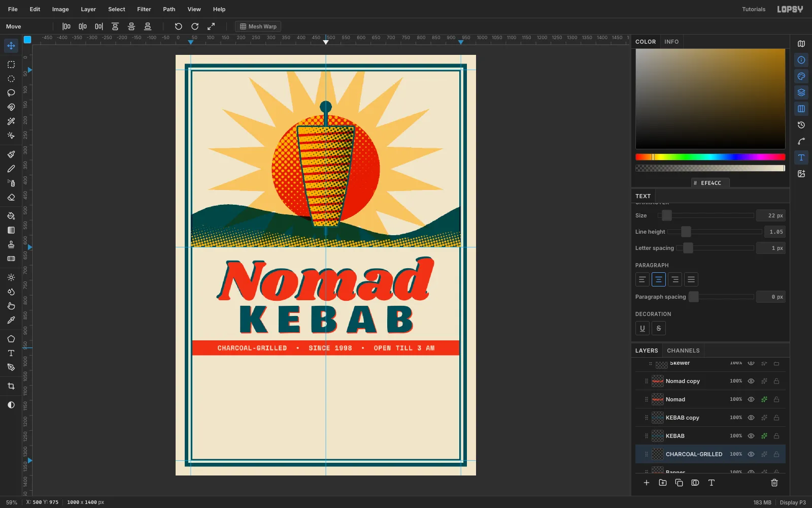Hide the CHARCOAL-GRILLED layer

751,454
